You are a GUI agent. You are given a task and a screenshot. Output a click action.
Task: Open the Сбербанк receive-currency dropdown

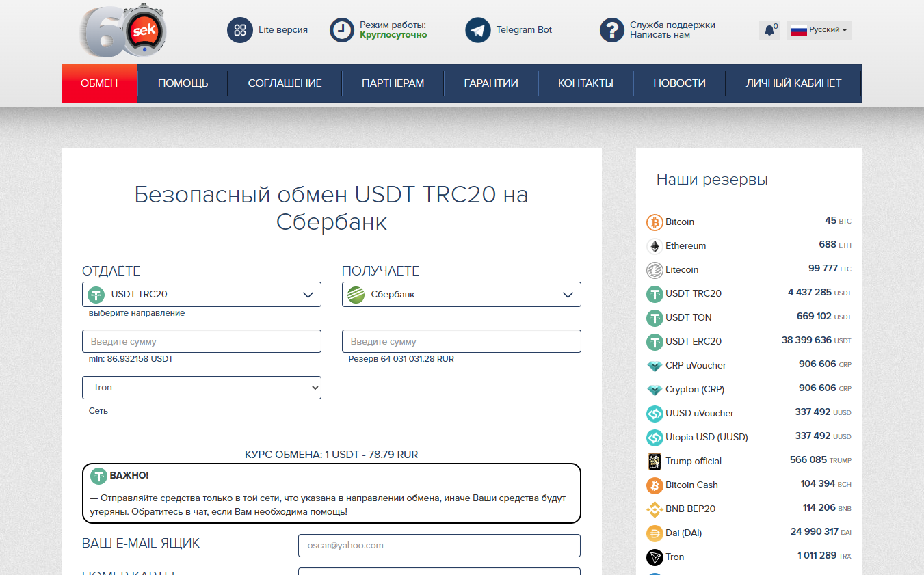coord(462,295)
